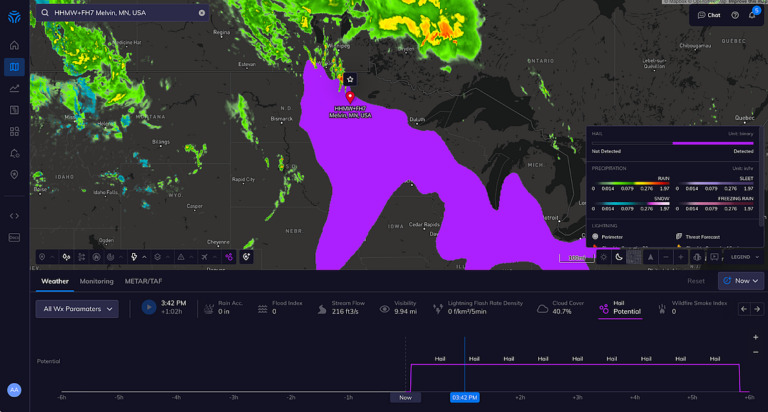
Task: Select the Rain Acc. parameter
Action: [223, 307]
